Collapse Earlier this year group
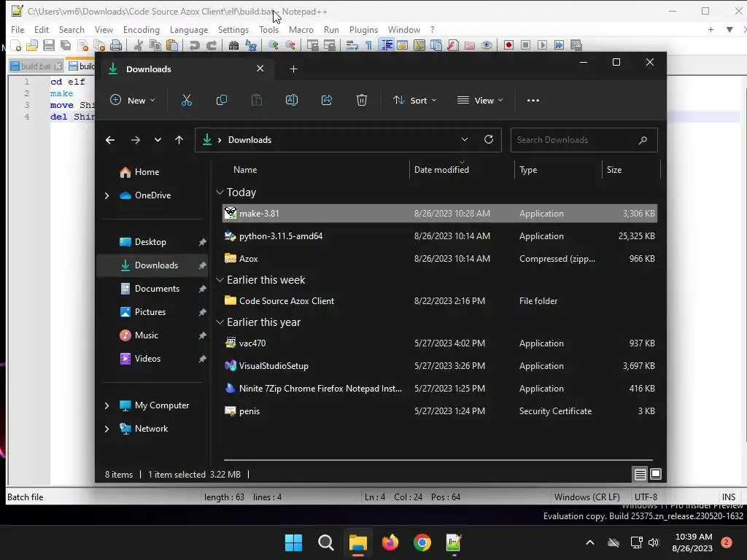The width and height of the screenshot is (747, 560). [220, 322]
